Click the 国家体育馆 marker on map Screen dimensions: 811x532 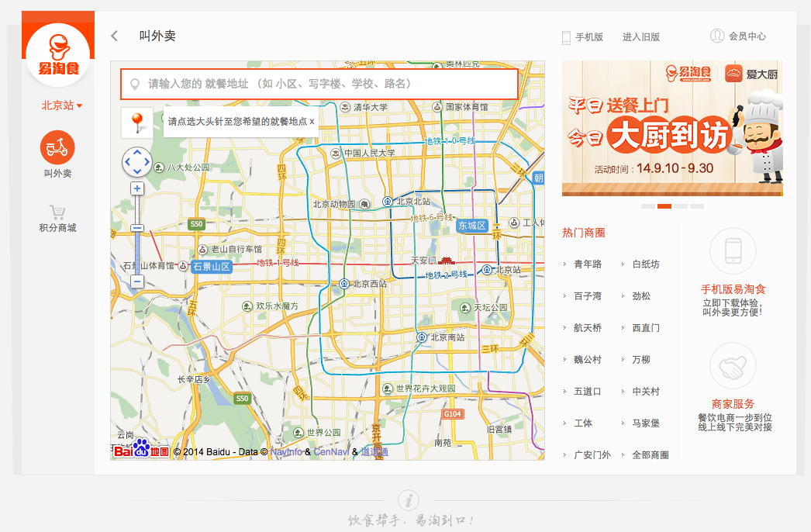coord(437,106)
